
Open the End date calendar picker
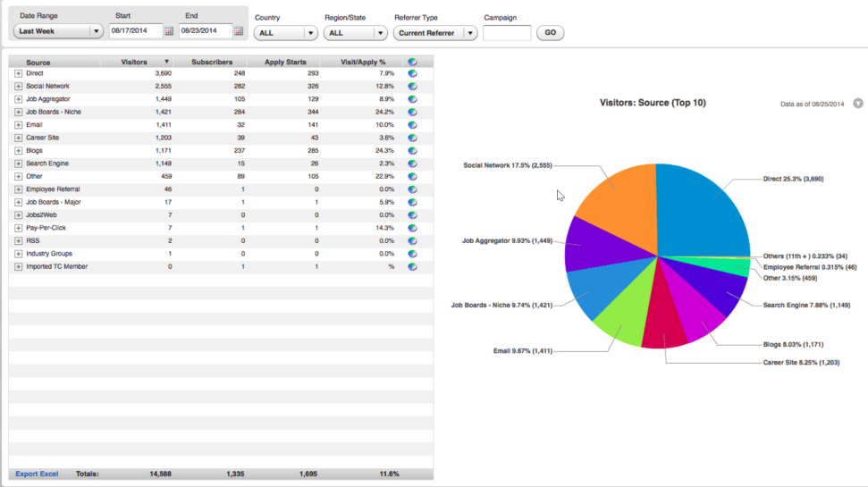click(x=239, y=31)
